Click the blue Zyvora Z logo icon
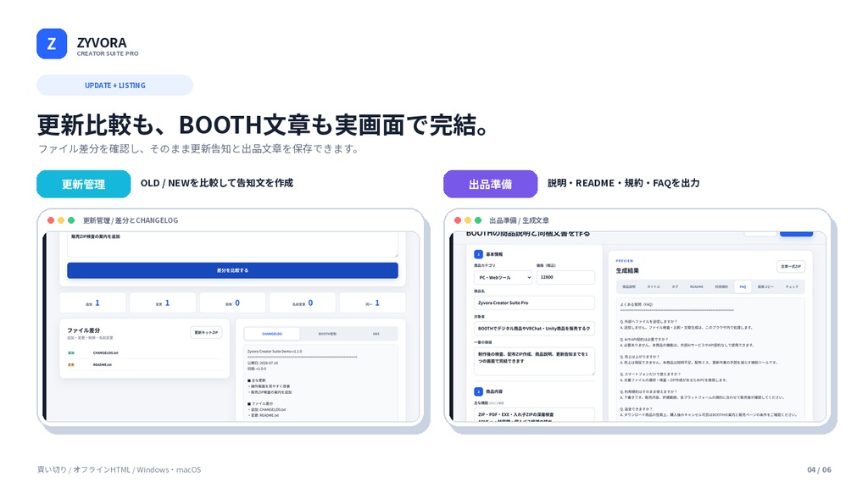 click(x=52, y=44)
